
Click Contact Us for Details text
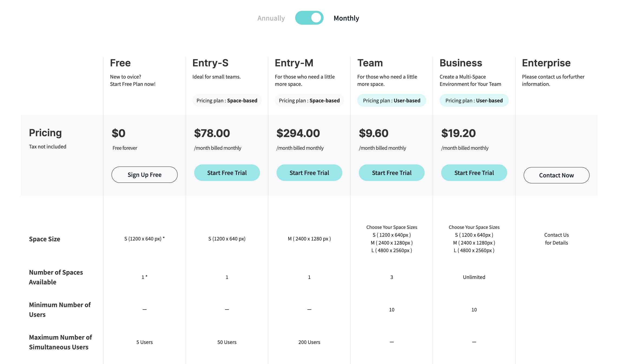(x=556, y=239)
